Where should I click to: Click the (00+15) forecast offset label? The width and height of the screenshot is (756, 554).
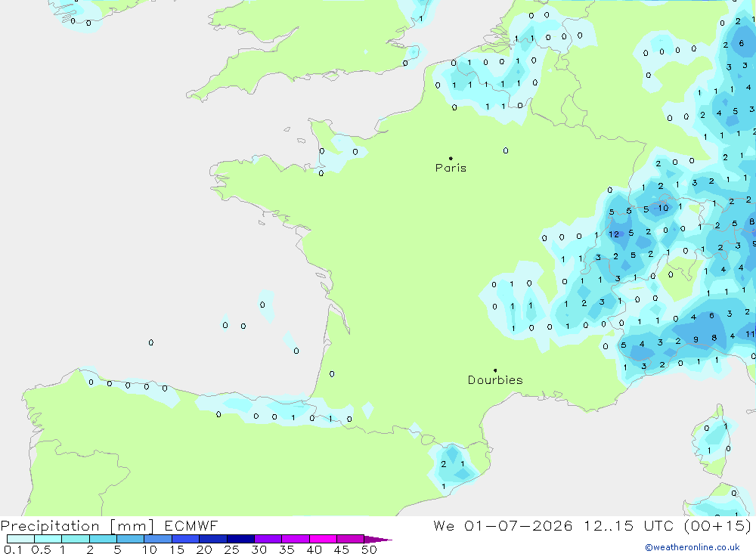coord(718,525)
